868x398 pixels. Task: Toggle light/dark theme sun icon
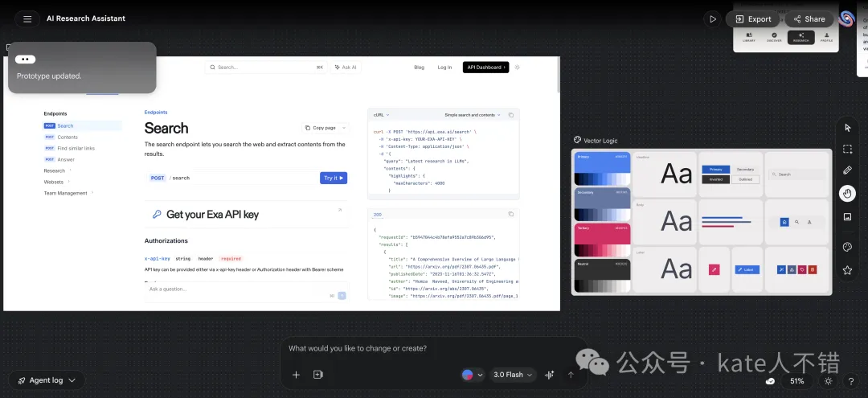point(829,381)
